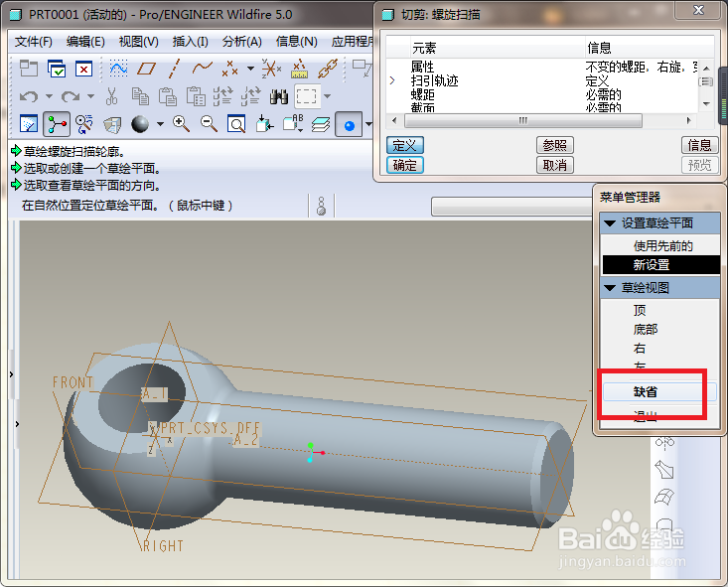
Task: Click the Repaint screen icon
Action: (29, 124)
